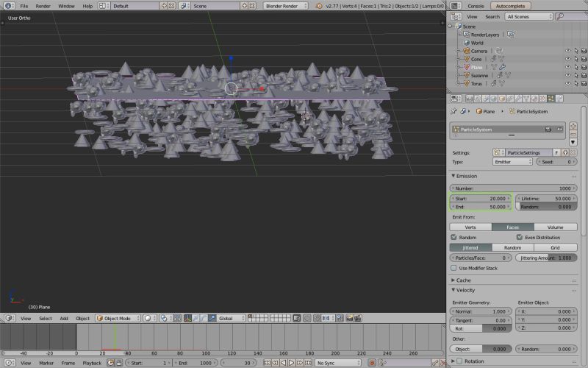Open the All Scenes display dropdown
The height and width of the screenshot is (368, 588).
pos(528,16)
